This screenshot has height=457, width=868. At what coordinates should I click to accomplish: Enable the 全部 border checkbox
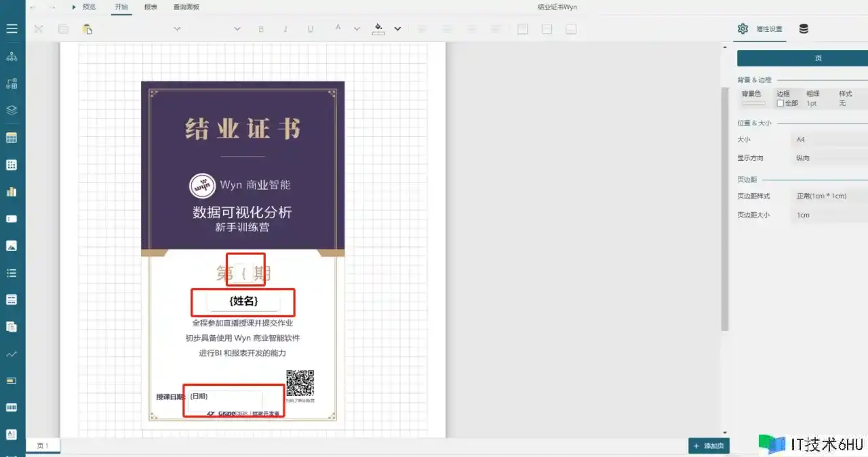(780, 104)
